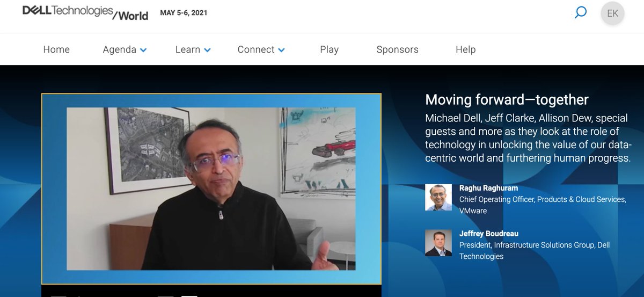Click the May 5-6, 2021 event date

tap(184, 13)
